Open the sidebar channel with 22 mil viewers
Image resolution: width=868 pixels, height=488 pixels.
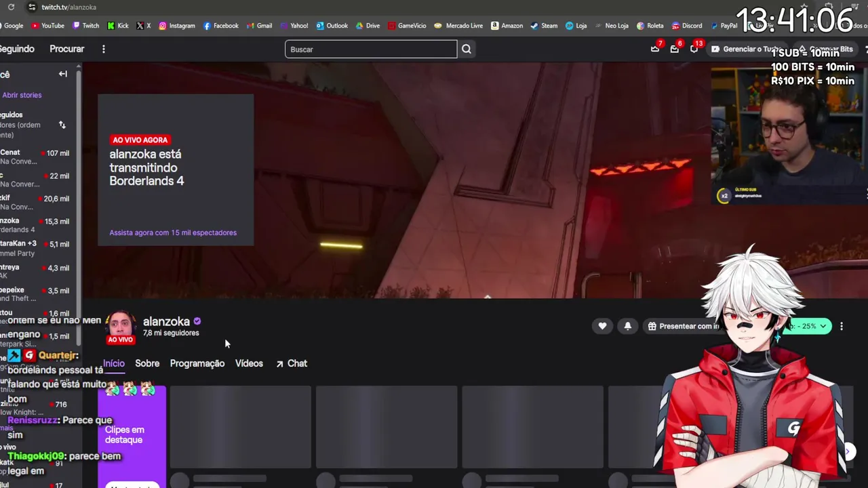tap(35, 180)
